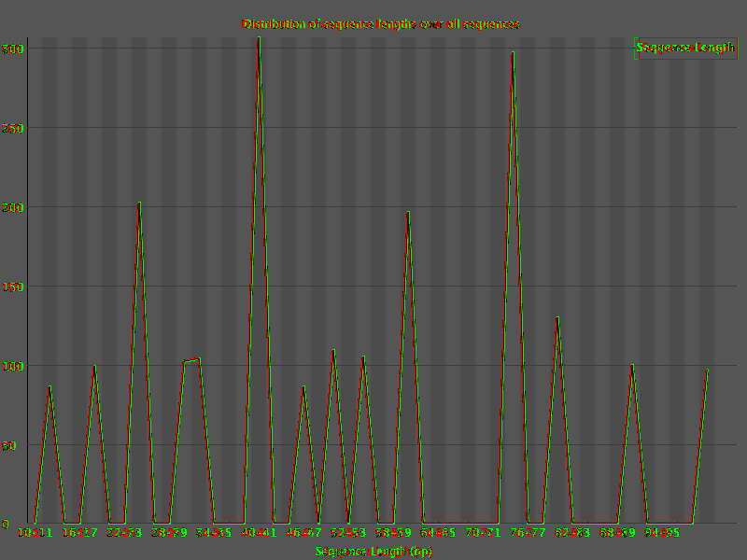Select the x-axis label 34-35

(214, 532)
